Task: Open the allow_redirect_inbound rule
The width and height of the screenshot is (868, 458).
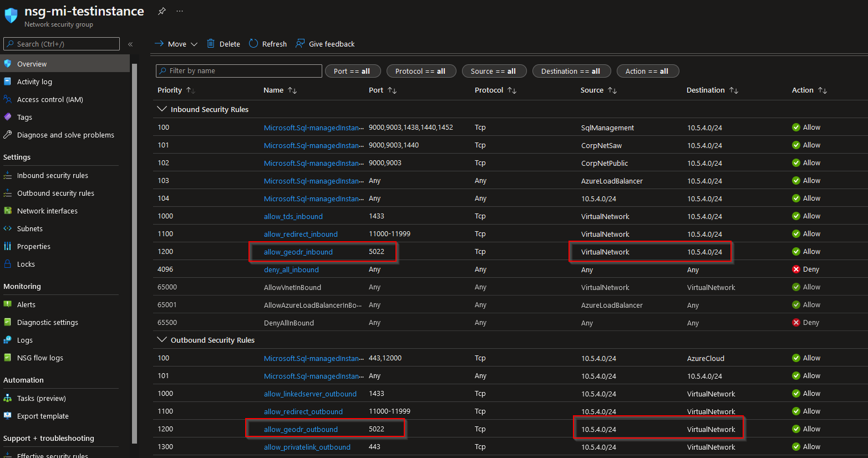Action: (301, 234)
